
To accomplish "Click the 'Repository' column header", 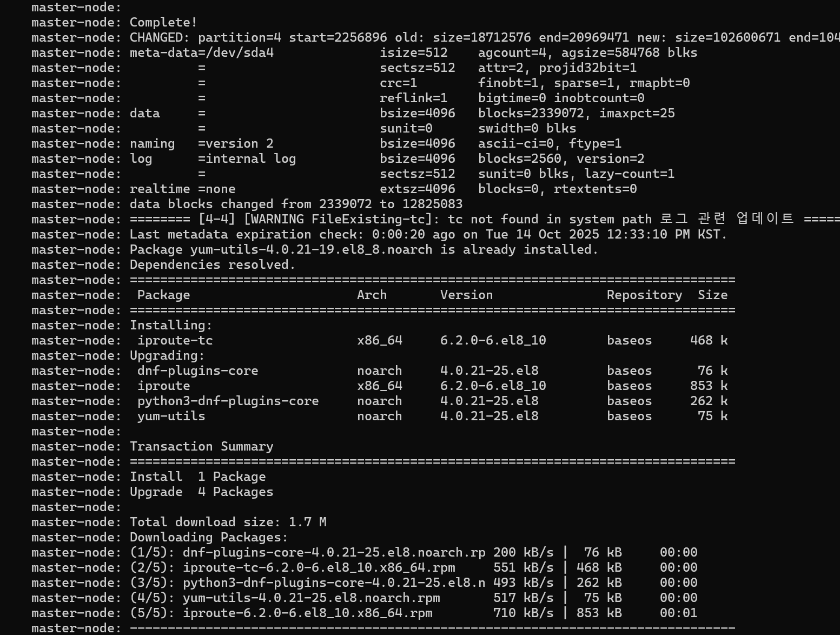I will click(x=644, y=295).
